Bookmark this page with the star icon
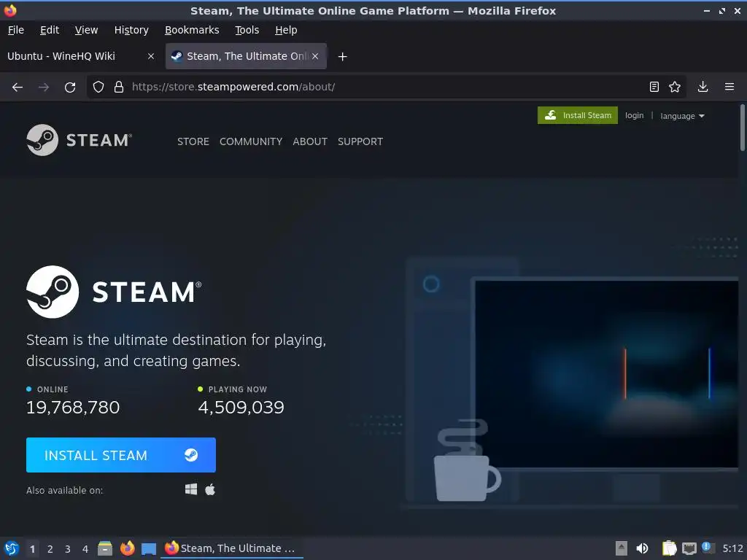Image resolution: width=747 pixels, height=560 pixels. pyautogui.click(x=675, y=87)
